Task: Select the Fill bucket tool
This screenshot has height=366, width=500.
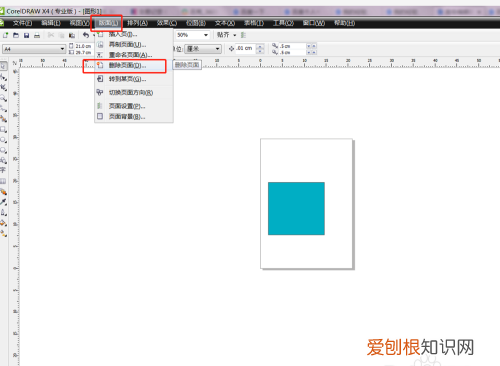Action: pos(3,223)
